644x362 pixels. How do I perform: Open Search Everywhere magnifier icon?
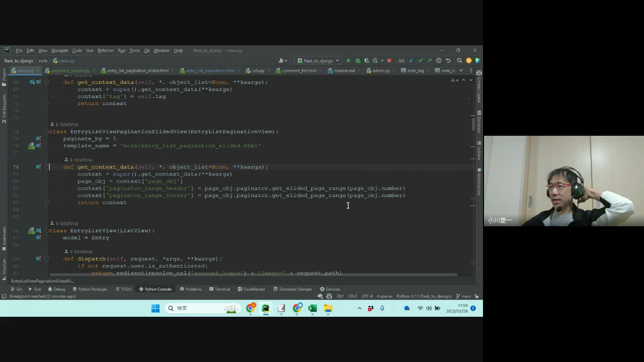(x=459, y=61)
